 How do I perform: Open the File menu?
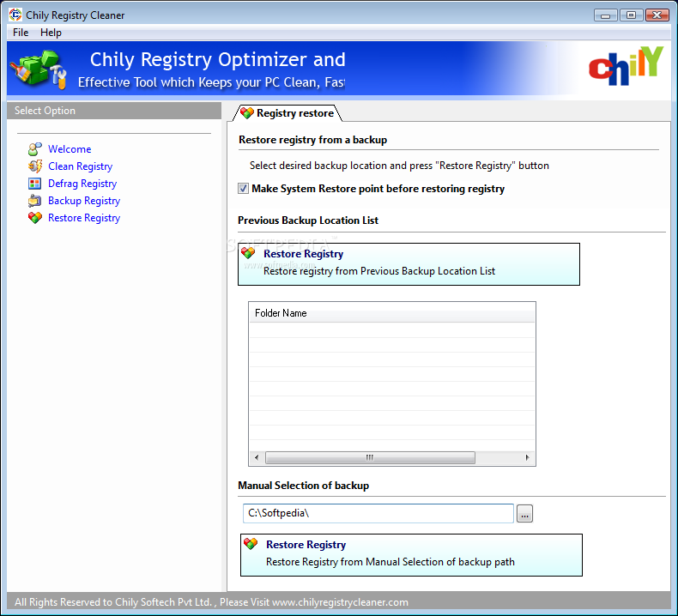21,33
